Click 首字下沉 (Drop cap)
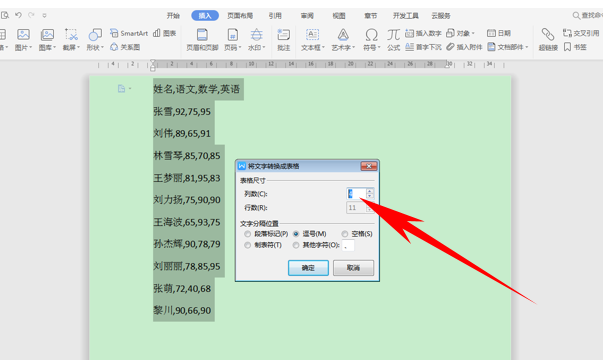This screenshot has width=607, height=360. [x=423, y=47]
